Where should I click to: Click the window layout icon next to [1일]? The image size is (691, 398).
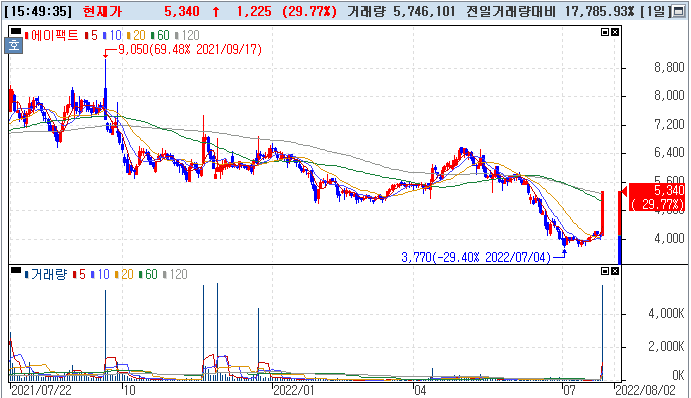pos(678,11)
